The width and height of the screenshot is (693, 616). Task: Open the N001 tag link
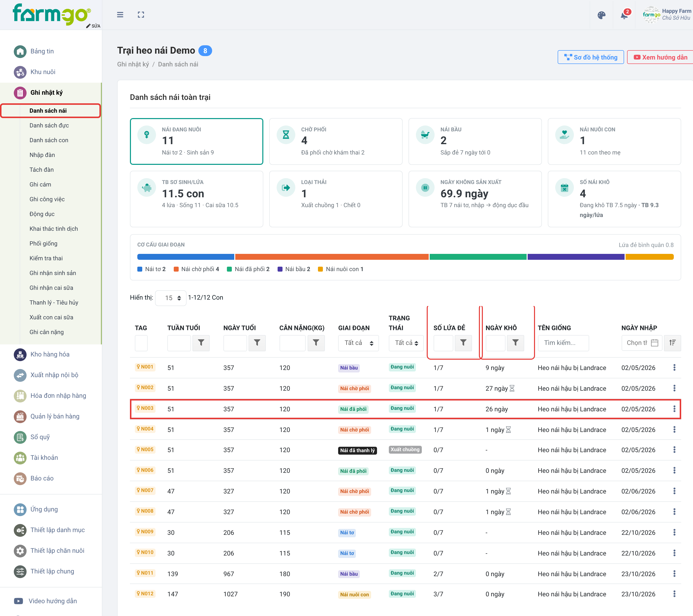(145, 367)
